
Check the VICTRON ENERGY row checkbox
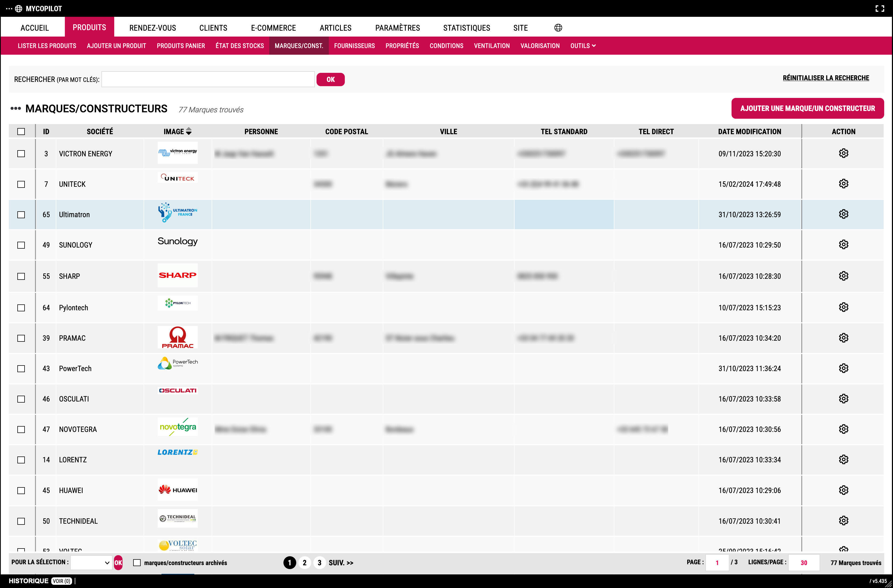pyautogui.click(x=21, y=154)
